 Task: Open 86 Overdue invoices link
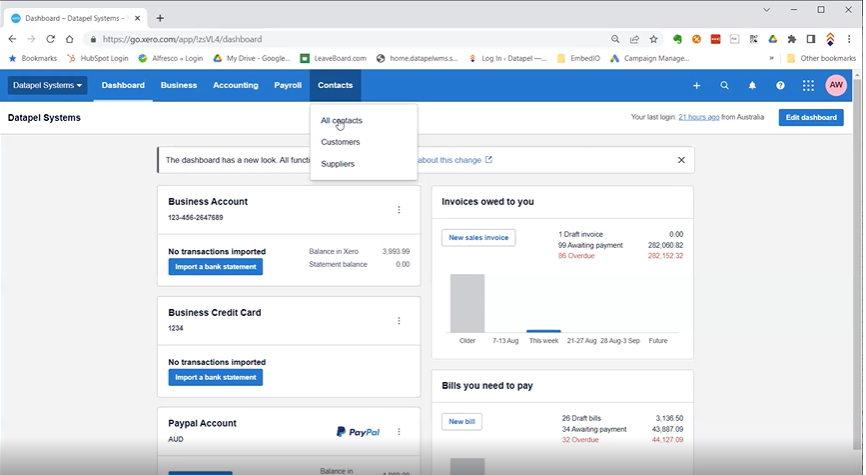pyautogui.click(x=576, y=256)
